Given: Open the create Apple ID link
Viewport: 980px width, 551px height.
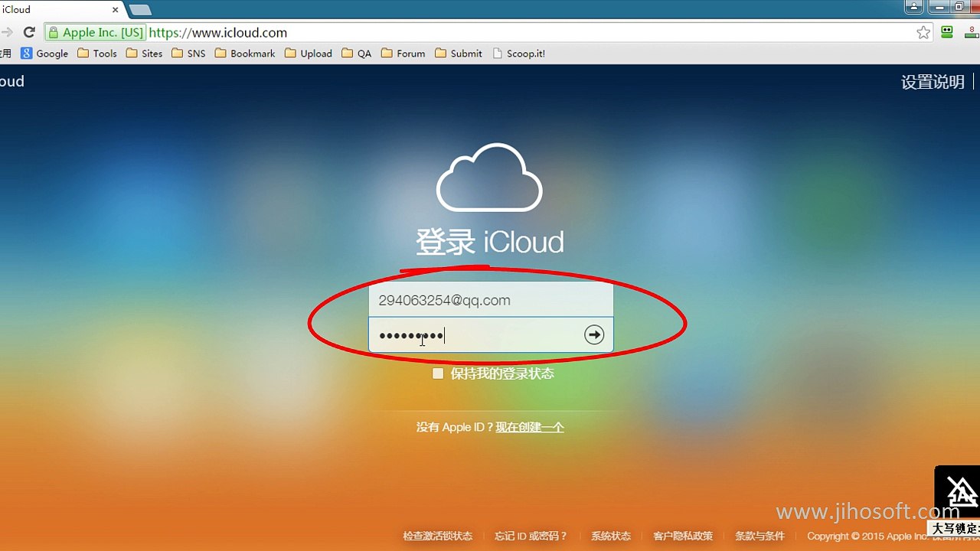Looking at the screenshot, I should click(x=530, y=427).
